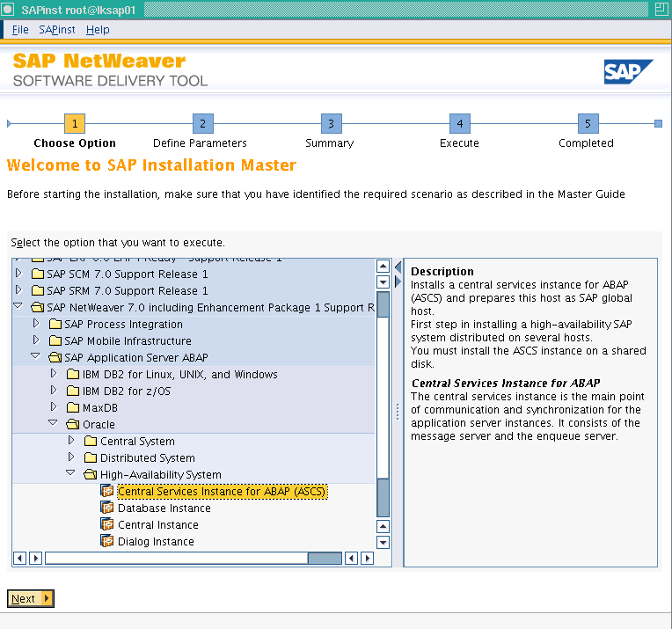
Task: Click the MaxDB folder icon
Action: pos(73,407)
